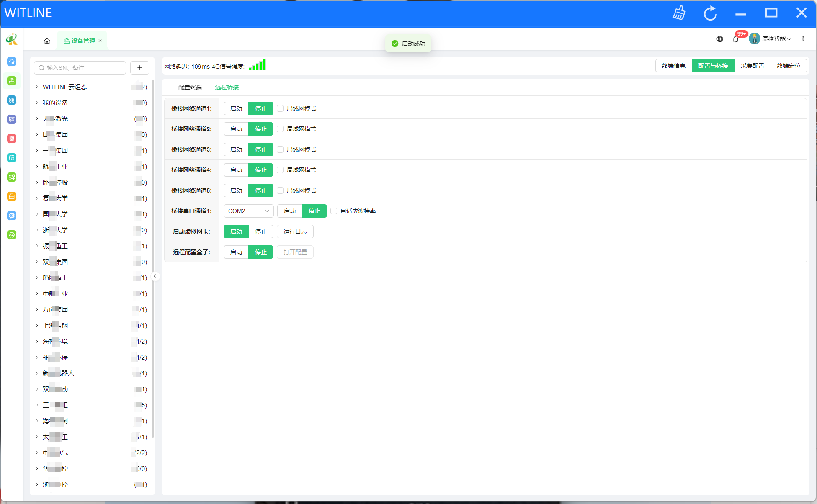Click the plus button to add device
This screenshot has height=504, width=817.
point(140,68)
